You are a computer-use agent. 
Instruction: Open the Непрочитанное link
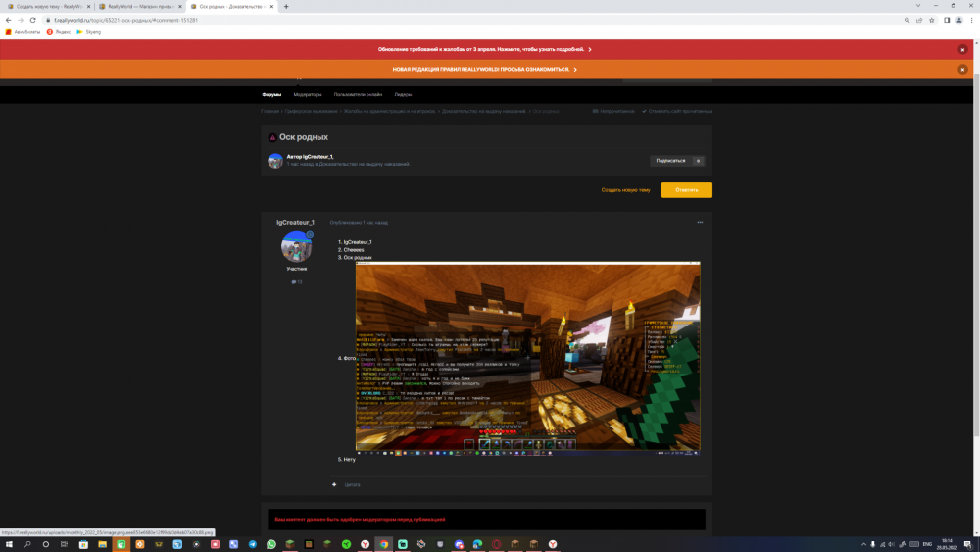(x=613, y=111)
